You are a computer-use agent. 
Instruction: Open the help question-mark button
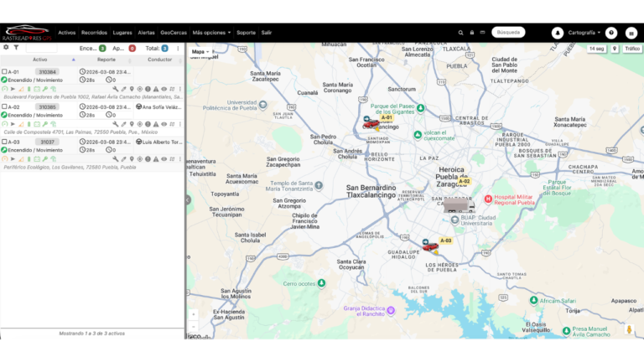[x=611, y=33]
